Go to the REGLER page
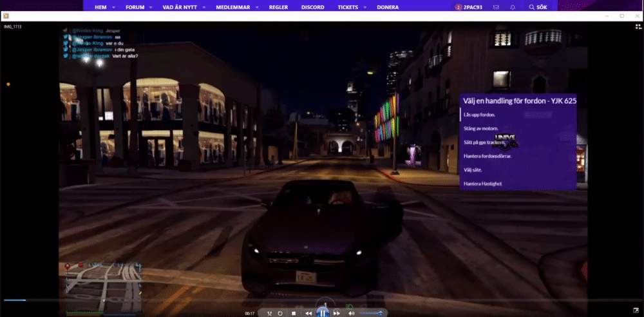The width and height of the screenshot is (644, 317). [x=278, y=7]
